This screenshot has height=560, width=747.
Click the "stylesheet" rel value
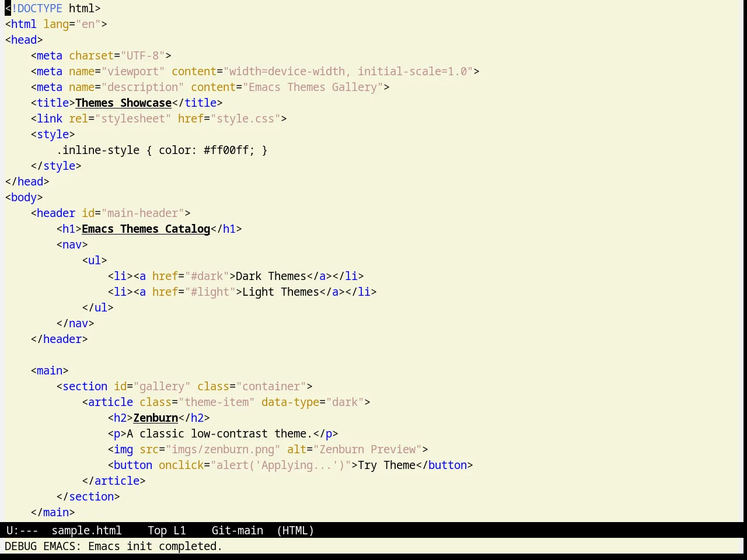pos(133,118)
